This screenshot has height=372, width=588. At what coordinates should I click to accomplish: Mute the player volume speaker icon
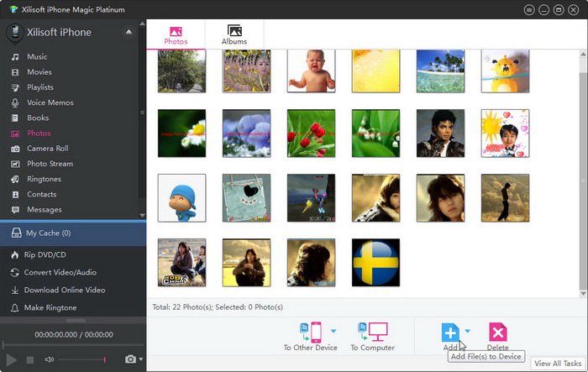(50, 359)
